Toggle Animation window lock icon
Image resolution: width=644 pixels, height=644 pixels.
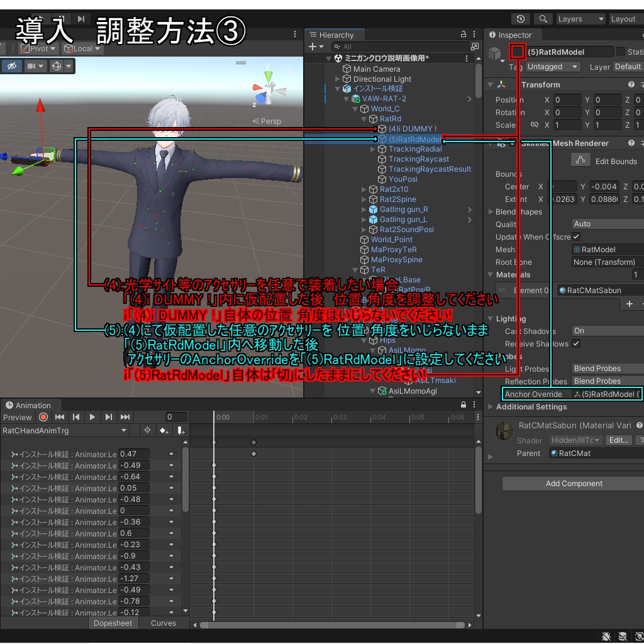464,405
